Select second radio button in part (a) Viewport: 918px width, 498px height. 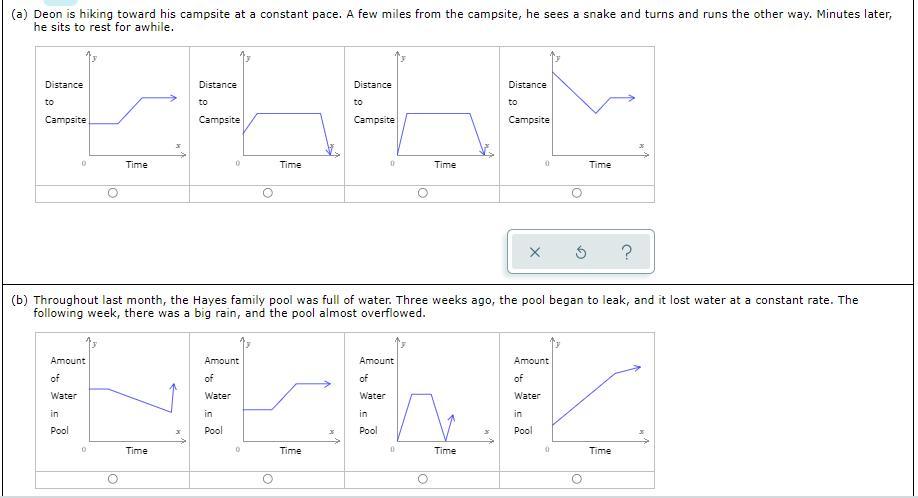268,193
